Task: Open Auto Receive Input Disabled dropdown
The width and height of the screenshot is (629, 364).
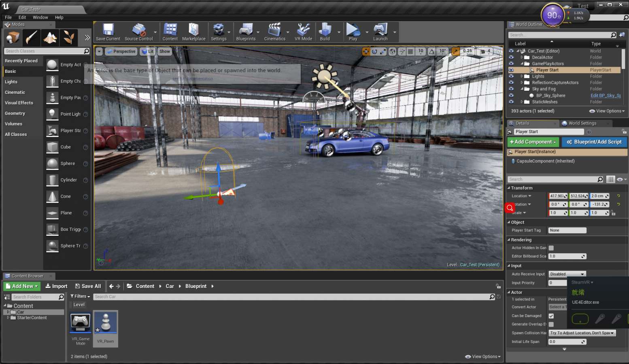Action: [567, 274]
